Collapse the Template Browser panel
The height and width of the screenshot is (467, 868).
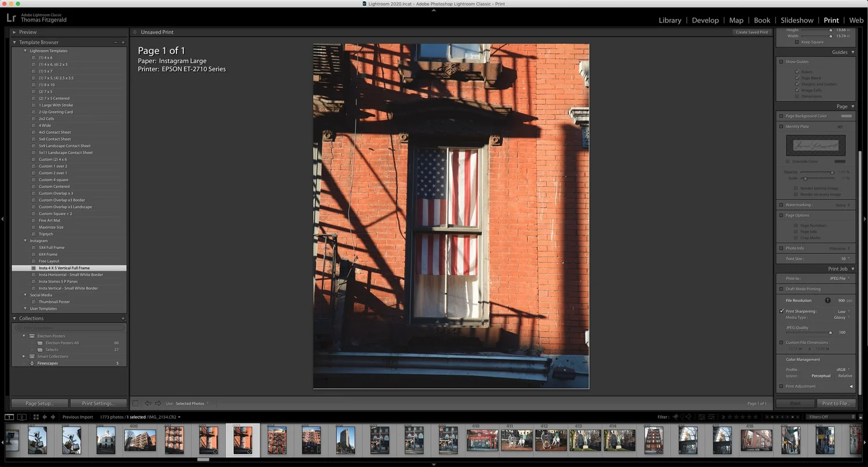click(x=14, y=42)
